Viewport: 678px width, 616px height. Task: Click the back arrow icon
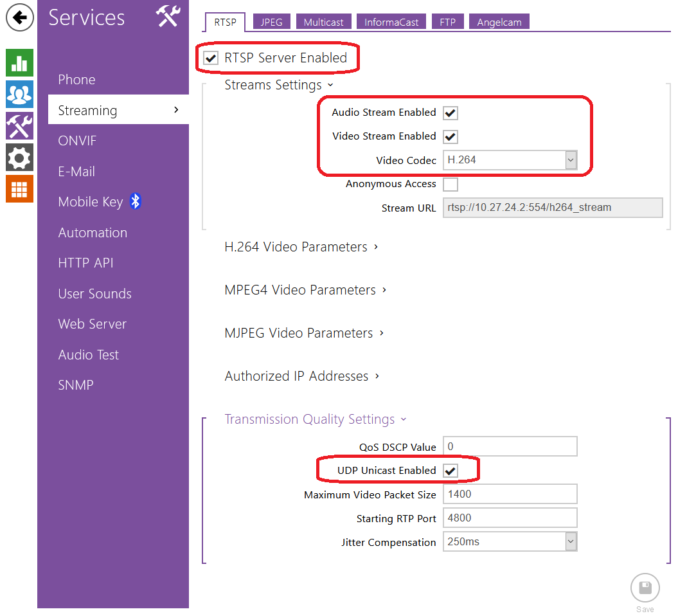tap(19, 18)
